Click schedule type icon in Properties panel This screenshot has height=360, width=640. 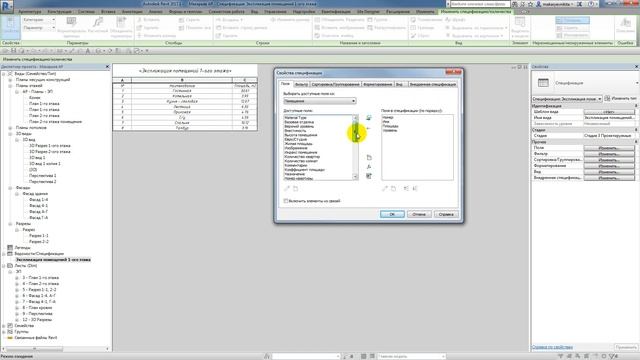click(x=543, y=83)
